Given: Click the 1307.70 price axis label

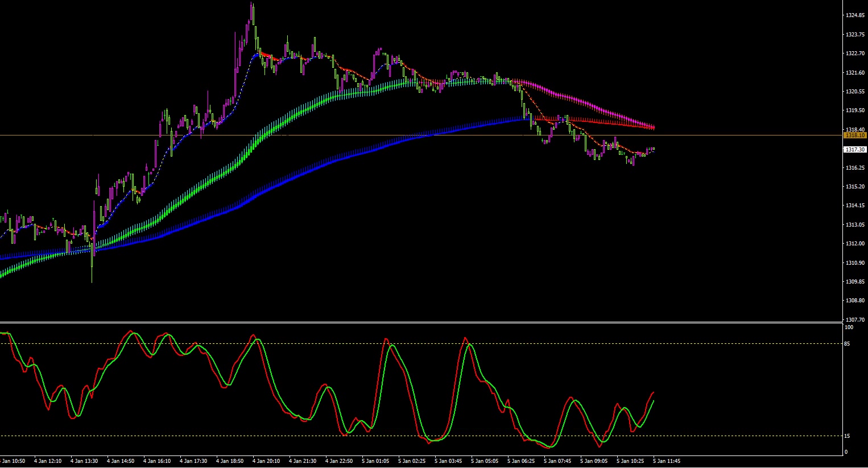Looking at the screenshot, I should (855, 320).
